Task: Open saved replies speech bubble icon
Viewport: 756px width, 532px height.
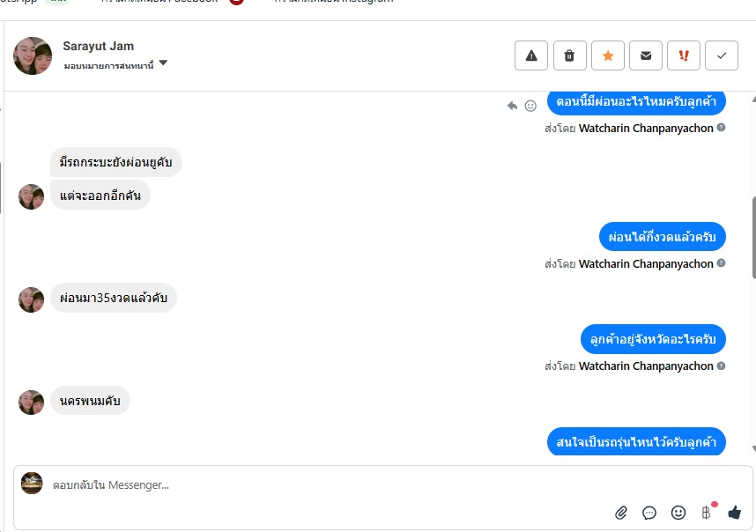Action: [649, 513]
